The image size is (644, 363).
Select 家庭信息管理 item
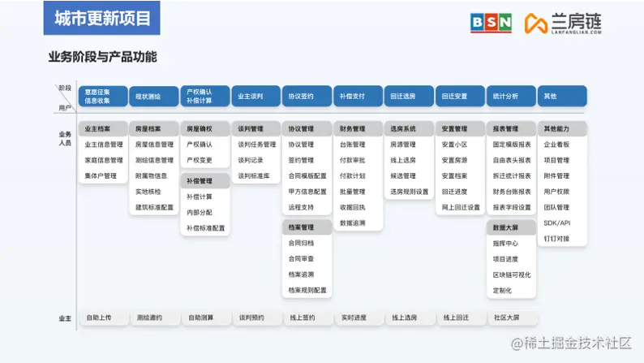coord(104,160)
